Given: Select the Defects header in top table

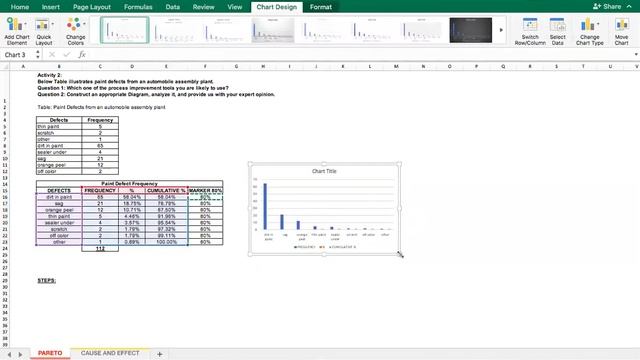Looking at the screenshot, I should point(59,120).
